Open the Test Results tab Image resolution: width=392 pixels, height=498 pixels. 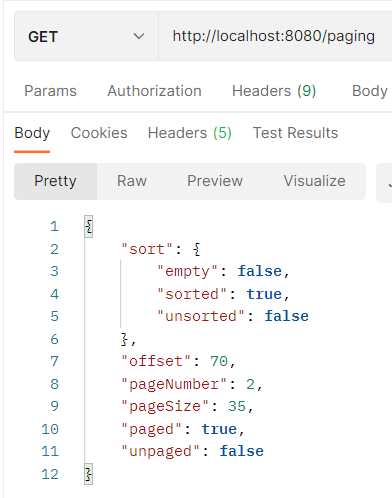295,133
